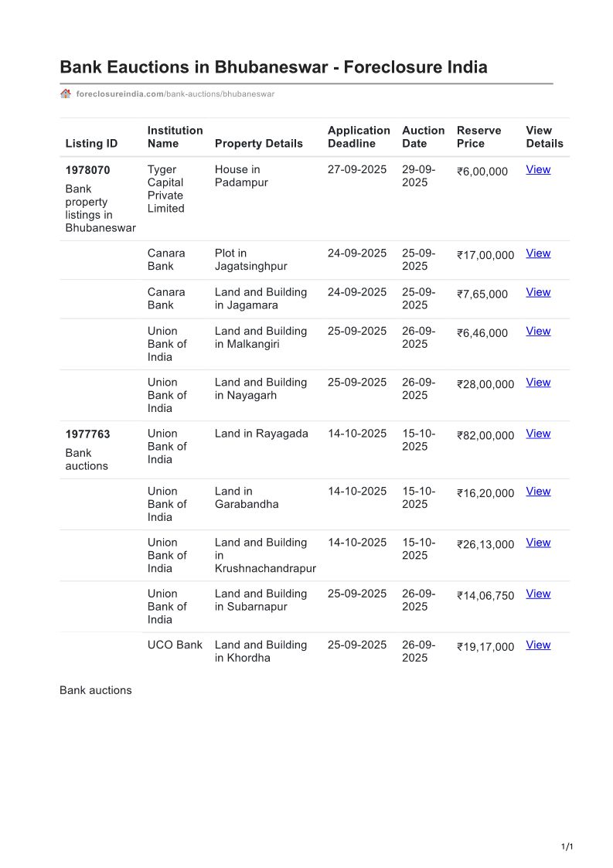613x868 pixels.
Task: Click listing ID 1977763
Action: tap(87, 434)
